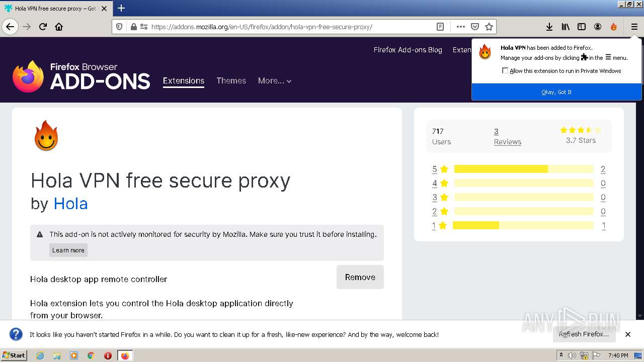
Task: Open the Firefox hamburger menu
Action: coord(634,27)
